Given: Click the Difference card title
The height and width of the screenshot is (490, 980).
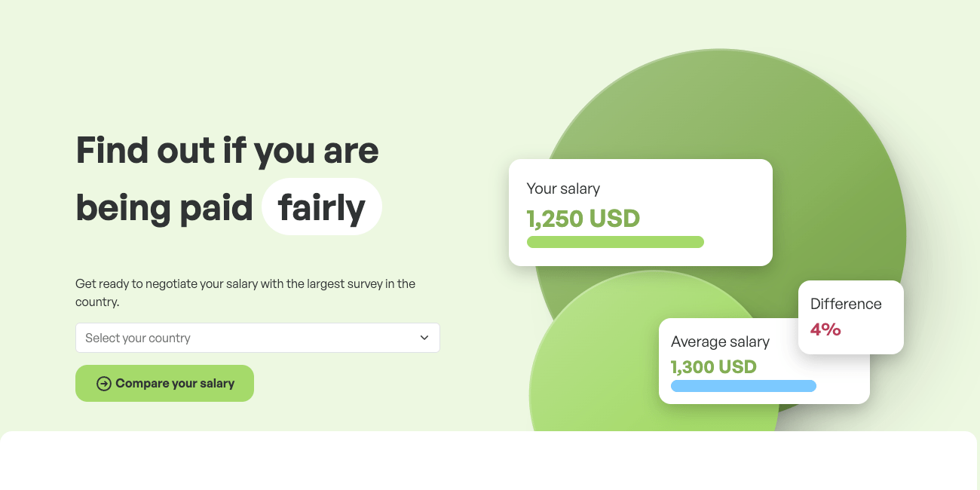Looking at the screenshot, I should click(x=846, y=304).
